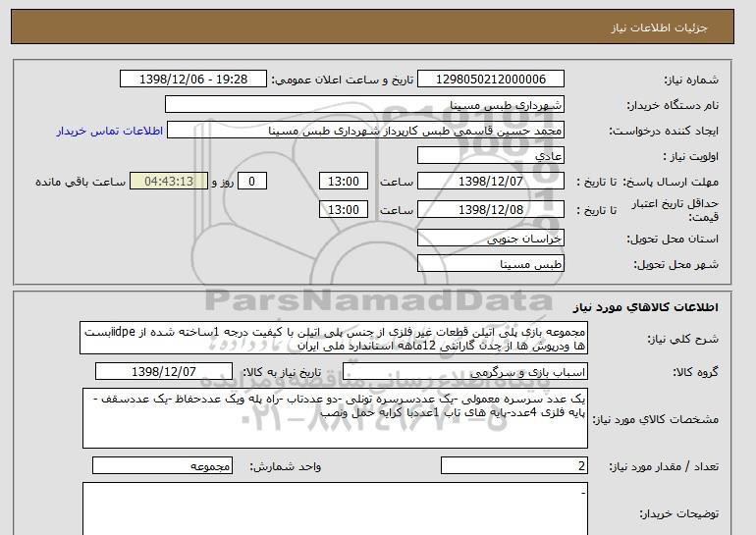Click the label توضیحات خریدار
Screen dimensions: 756x535
coord(678,513)
